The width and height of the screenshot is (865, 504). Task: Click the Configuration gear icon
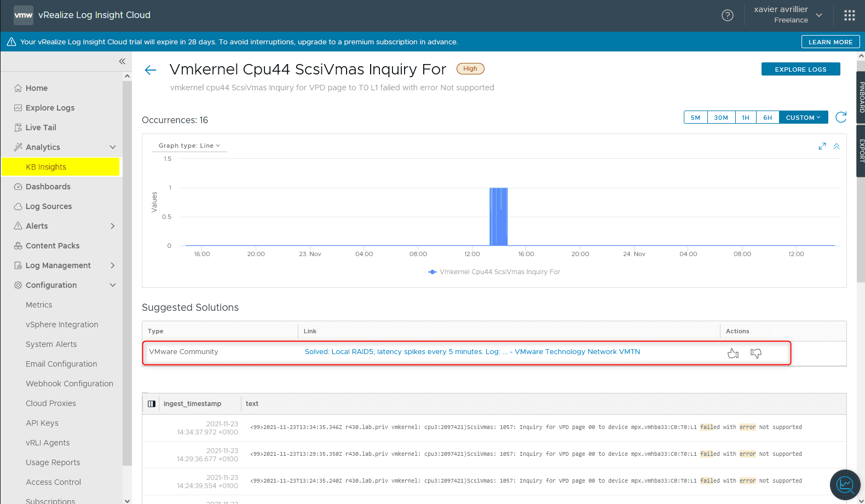coord(18,285)
